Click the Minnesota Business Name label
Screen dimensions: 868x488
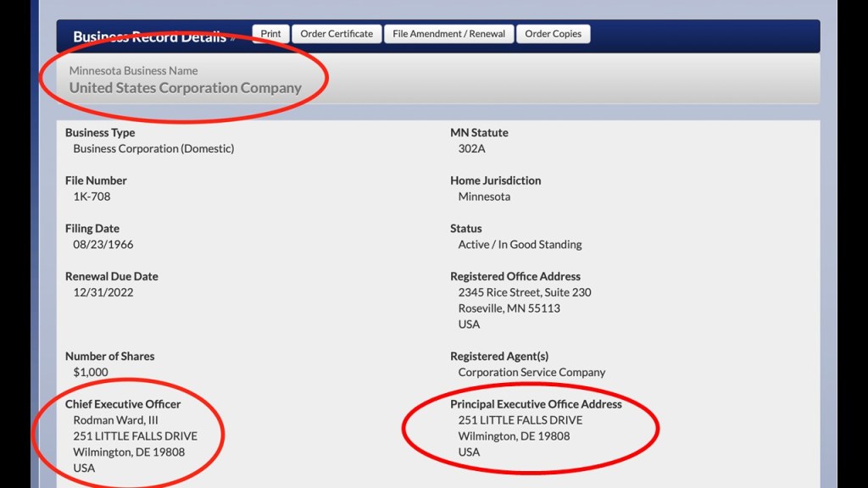pos(133,70)
